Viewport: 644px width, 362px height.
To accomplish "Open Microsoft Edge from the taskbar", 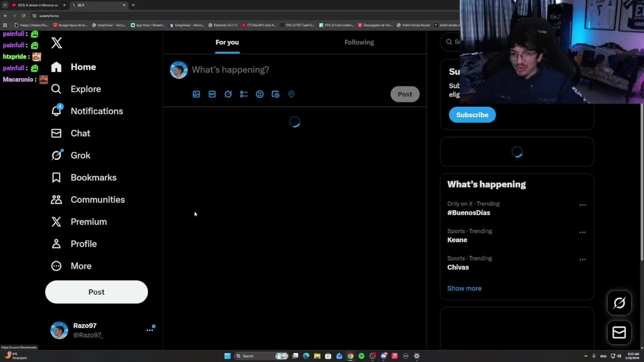I will (306, 356).
